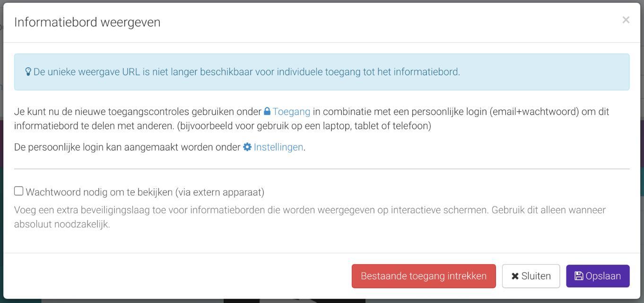Open the Instellingen link
Viewport: 644px width, 303px height.
tap(278, 147)
